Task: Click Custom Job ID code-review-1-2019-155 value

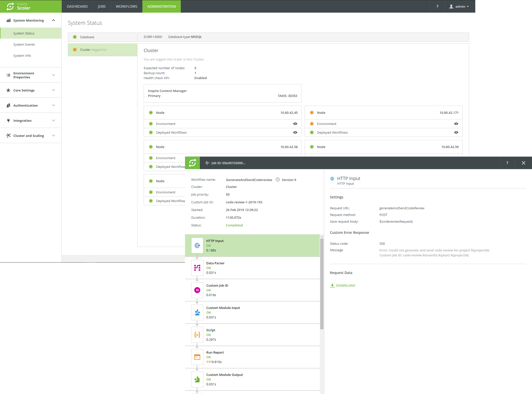Action: click(244, 202)
